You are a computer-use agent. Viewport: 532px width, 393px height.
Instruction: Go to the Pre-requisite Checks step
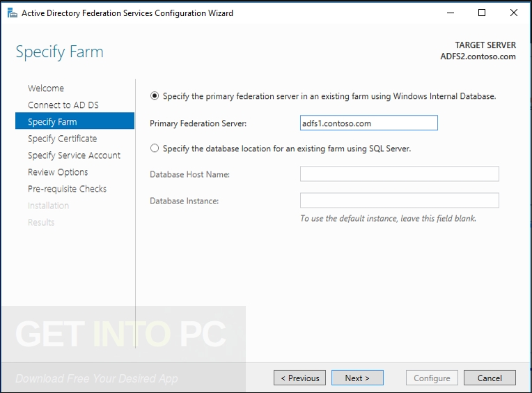(67, 189)
